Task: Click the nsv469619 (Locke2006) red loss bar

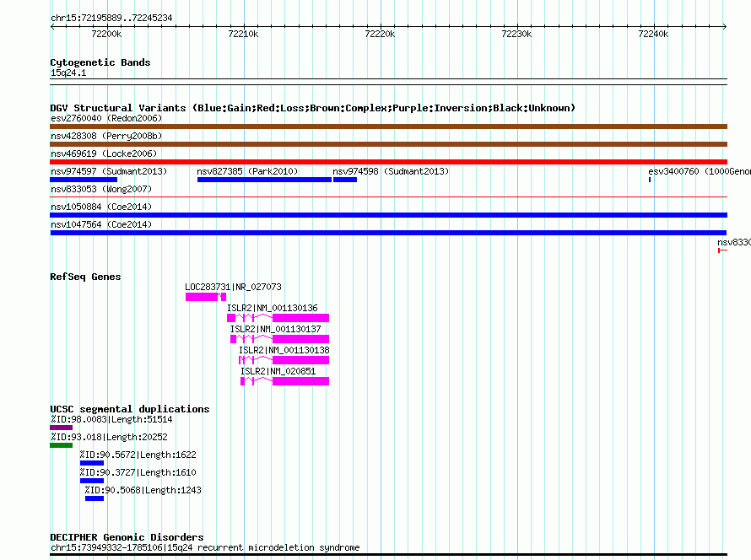Action: [x=388, y=162]
